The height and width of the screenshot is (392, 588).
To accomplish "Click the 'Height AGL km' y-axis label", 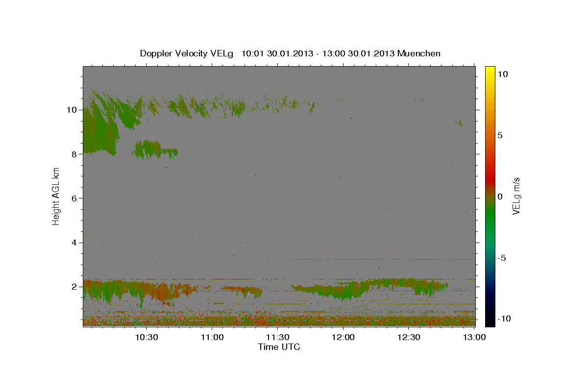I will [56, 196].
